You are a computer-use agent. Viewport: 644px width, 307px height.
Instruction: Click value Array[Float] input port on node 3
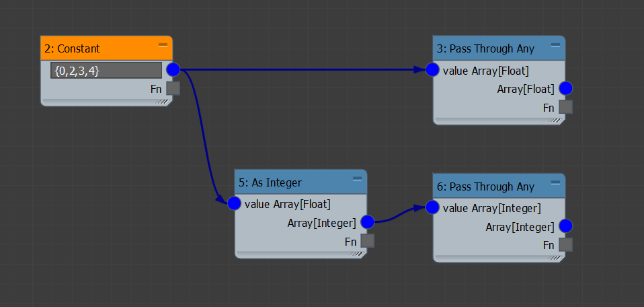coord(432,70)
